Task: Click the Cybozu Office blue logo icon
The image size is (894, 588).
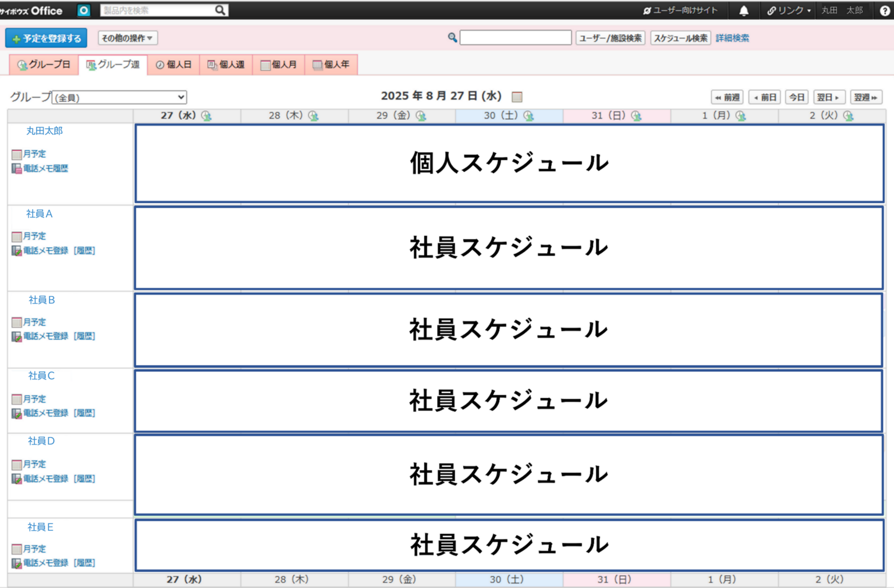Action: coord(84,11)
